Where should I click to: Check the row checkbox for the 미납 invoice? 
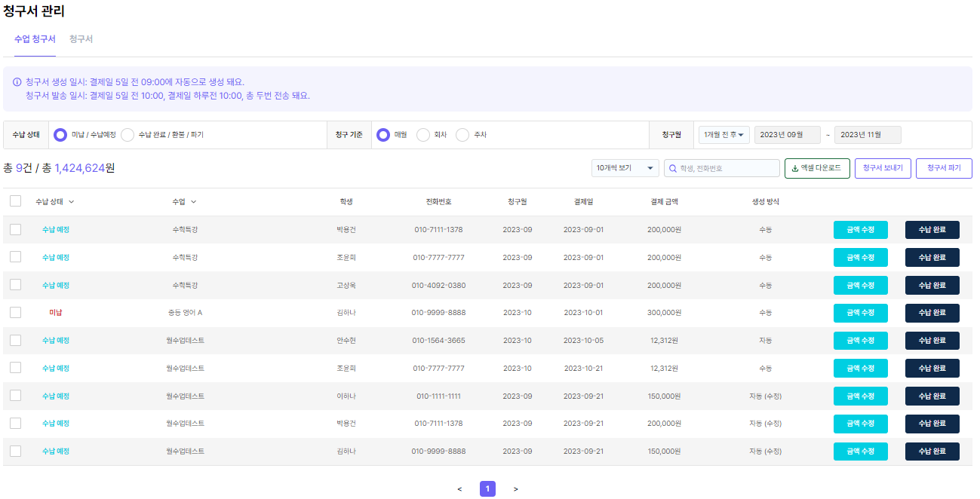pyautogui.click(x=16, y=312)
